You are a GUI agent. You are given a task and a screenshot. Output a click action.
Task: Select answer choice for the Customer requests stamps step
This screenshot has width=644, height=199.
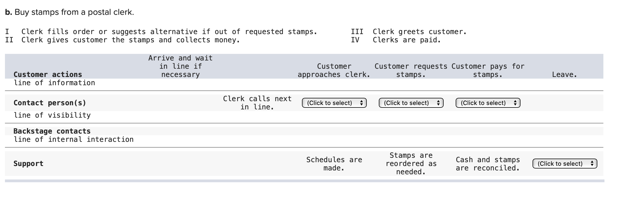coord(411,103)
